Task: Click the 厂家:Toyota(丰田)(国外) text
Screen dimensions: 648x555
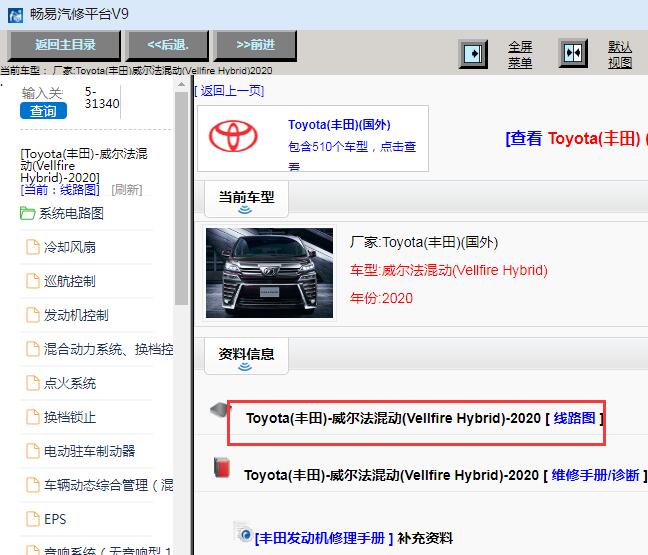Action: point(424,242)
